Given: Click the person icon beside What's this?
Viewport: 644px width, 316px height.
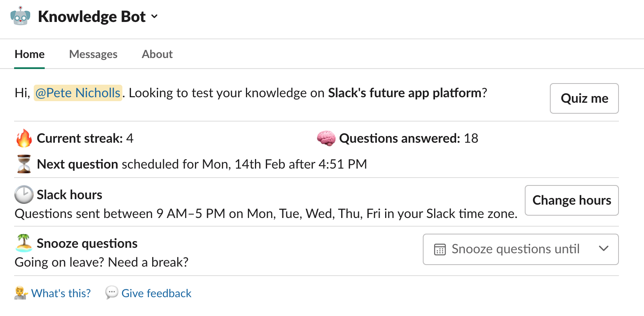Looking at the screenshot, I should pyautogui.click(x=21, y=293).
